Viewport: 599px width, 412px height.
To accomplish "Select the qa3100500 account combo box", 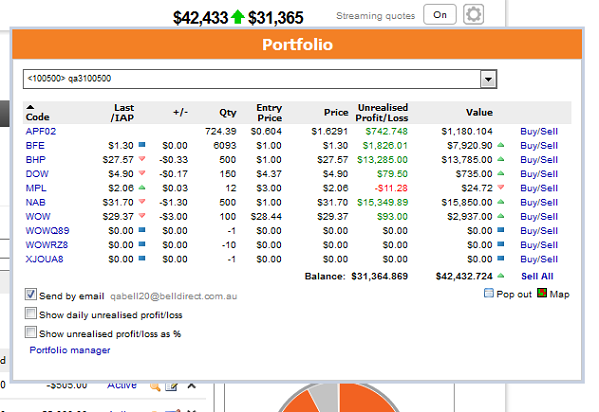I will [260, 79].
